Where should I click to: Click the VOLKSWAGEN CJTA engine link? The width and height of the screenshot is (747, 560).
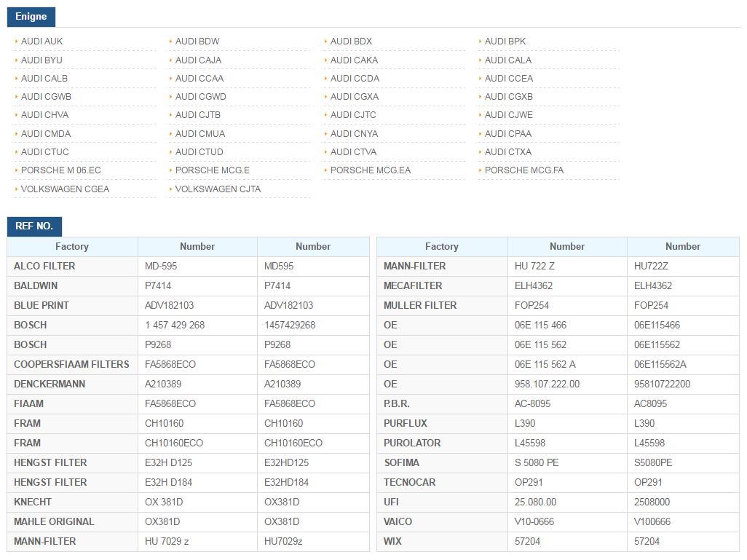(x=218, y=189)
